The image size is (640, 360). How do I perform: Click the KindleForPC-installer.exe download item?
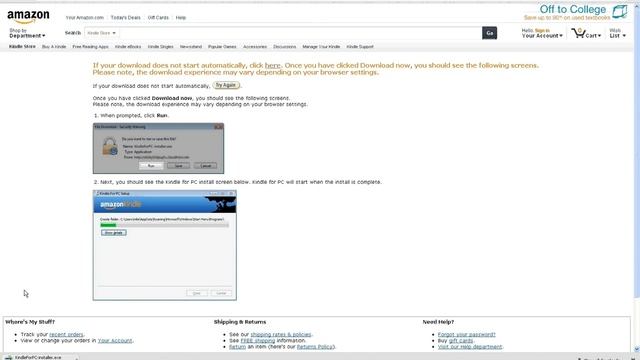tap(39, 358)
